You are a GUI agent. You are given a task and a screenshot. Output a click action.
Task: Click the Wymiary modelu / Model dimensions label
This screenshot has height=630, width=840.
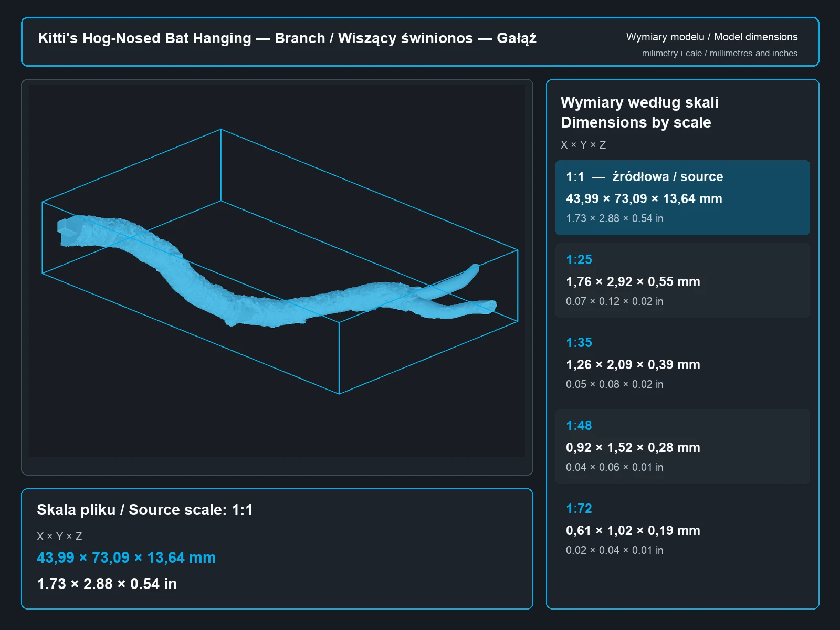point(712,37)
